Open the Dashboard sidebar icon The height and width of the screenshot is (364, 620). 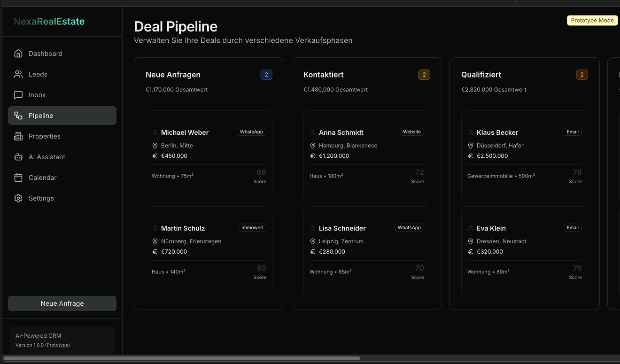[18, 53]
